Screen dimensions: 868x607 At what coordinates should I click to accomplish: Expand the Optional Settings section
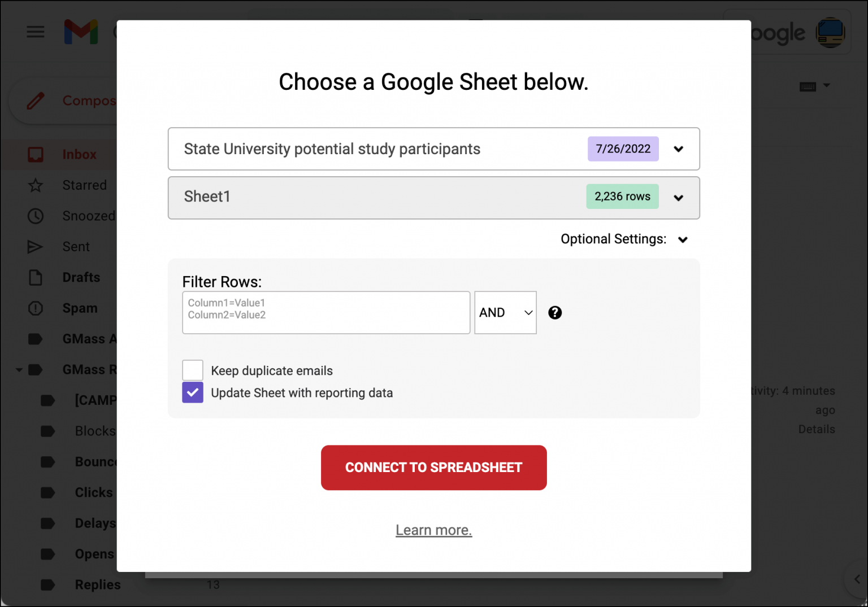[683, 239]
